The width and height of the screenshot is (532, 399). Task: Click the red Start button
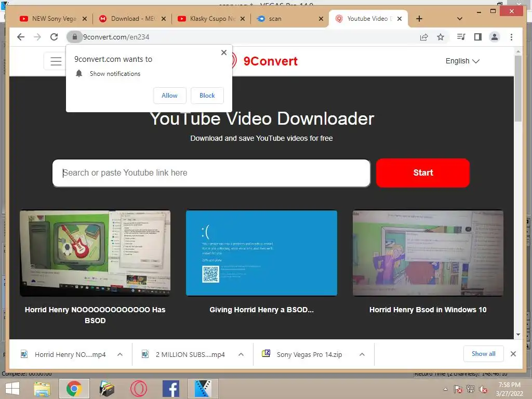point(423,172)
